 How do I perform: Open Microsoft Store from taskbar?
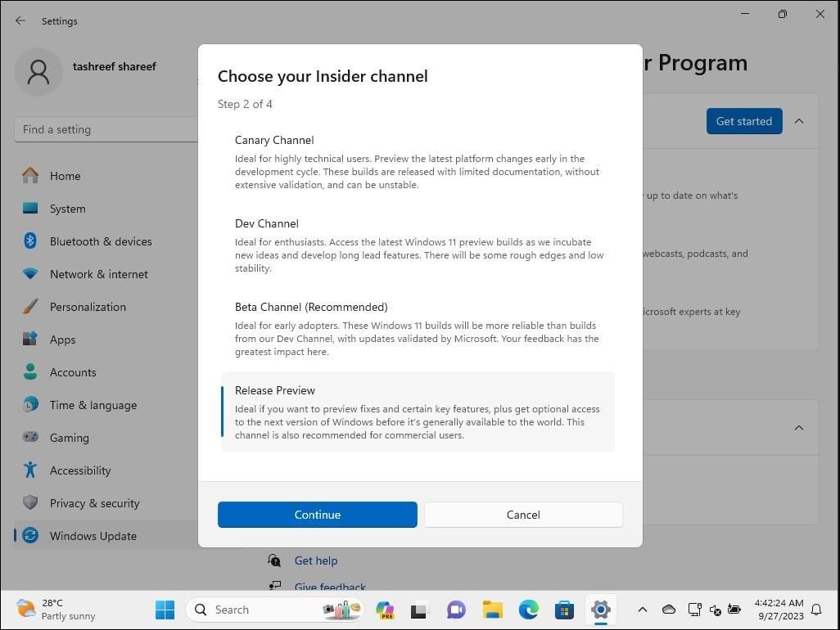564,610
